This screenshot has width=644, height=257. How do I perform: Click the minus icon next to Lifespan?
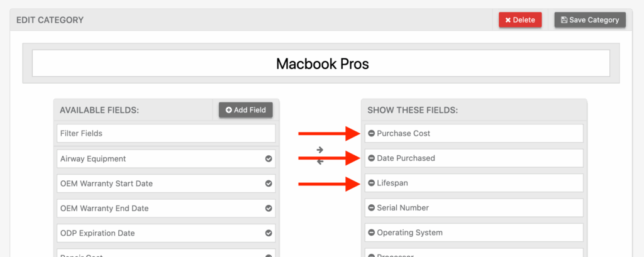[372, 183]
